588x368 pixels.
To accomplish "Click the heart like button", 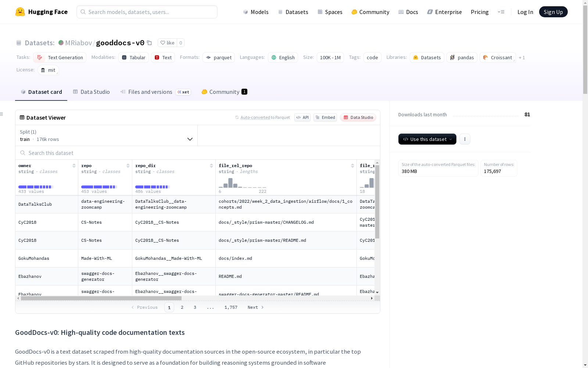I will pyautogui.click(x=167, y=43).
